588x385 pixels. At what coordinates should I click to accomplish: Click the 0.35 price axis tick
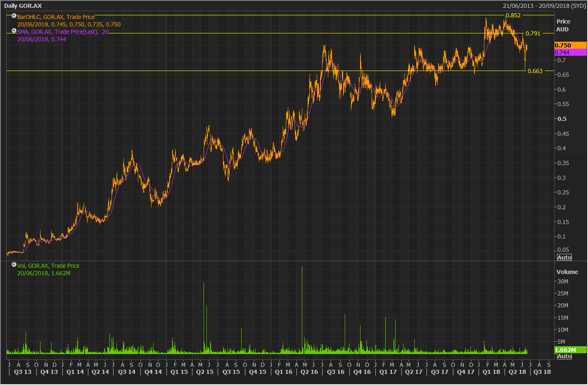pos(563,163)
